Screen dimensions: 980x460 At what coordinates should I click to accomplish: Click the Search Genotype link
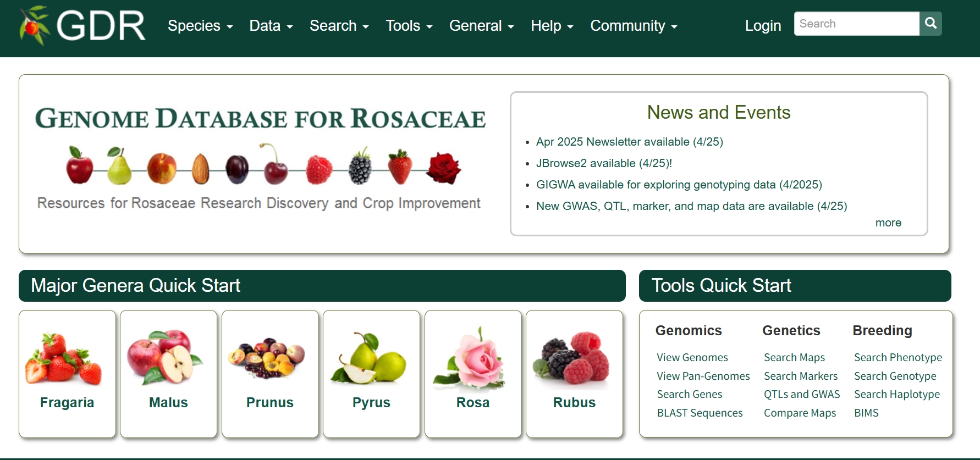895,376
